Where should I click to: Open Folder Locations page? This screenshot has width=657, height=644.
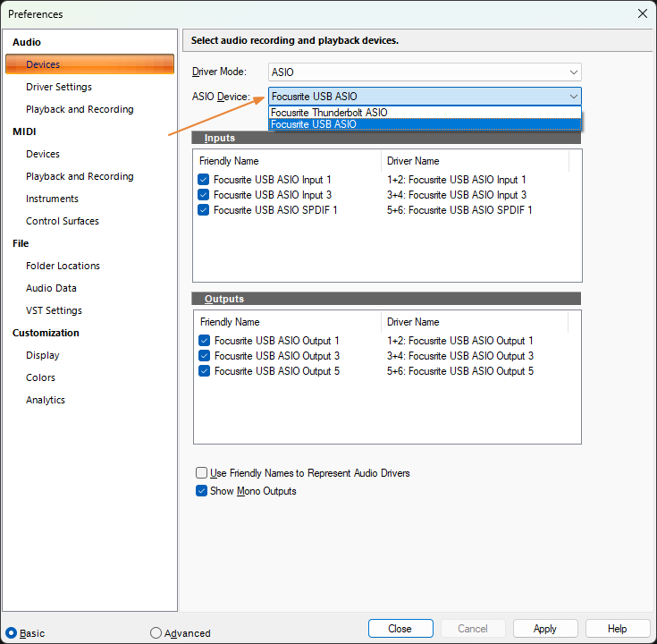coord(63,266)
